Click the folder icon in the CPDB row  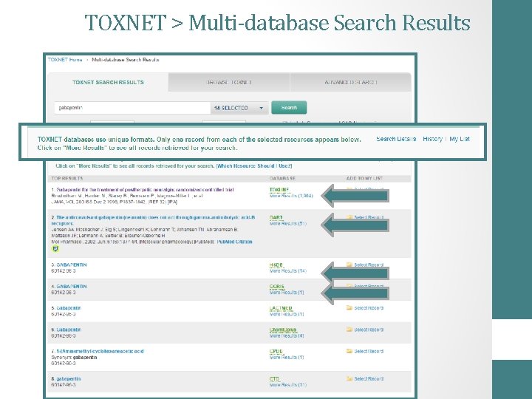pyautogui.click(x=349, y=351)
